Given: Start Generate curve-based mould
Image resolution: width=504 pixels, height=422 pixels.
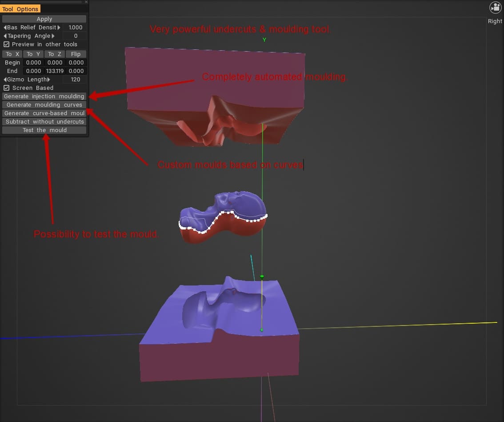Looking at the screenshot, I should 44,113.
